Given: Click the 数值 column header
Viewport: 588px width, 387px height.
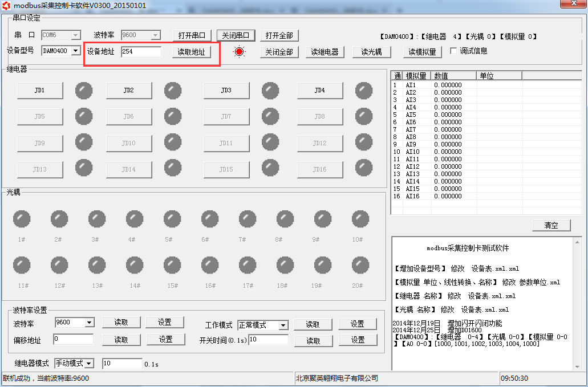Looking at the screenshot, I should [x=454, y=76].
